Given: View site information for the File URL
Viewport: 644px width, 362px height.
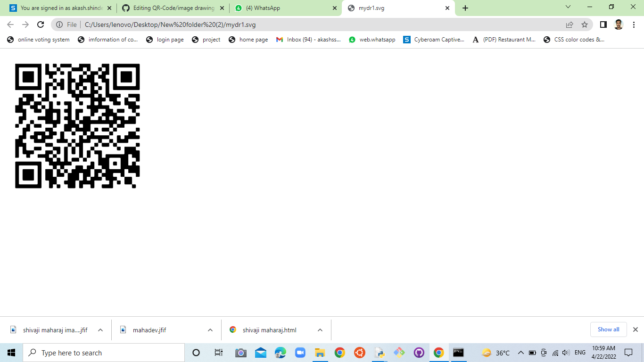Looking at the screenshot, I should pyautogui.click(x=66, y=25).
